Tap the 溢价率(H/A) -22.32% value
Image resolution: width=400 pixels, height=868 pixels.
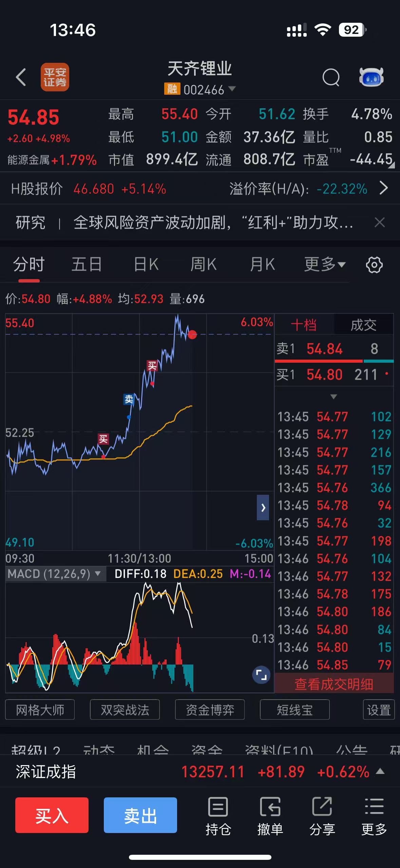342,189
